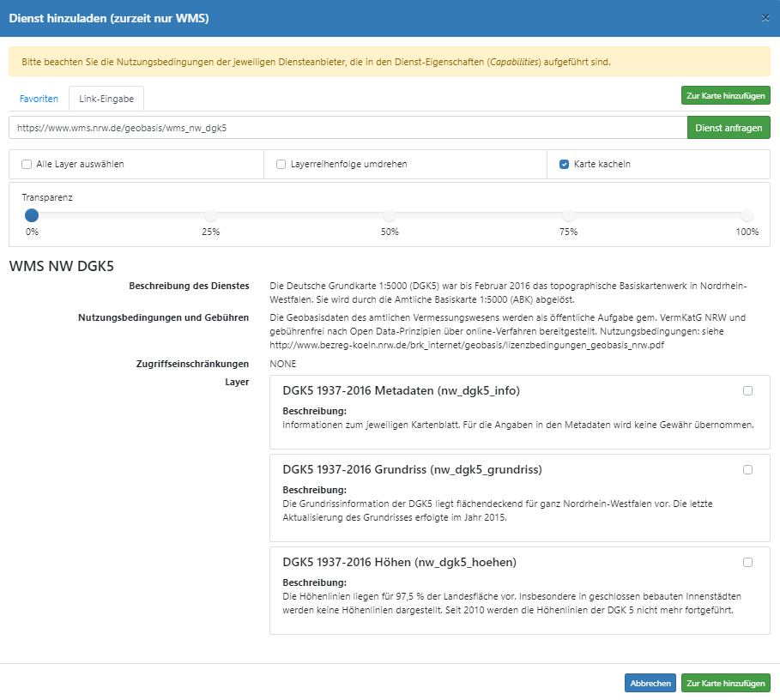Click the dialog title Dienst hinzuladen

click(x=109, y=18)
